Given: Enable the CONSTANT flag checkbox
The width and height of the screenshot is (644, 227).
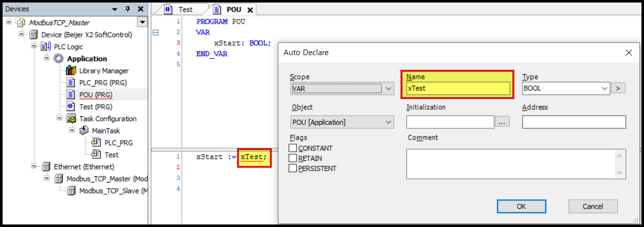Looking at the screenshot, I should click(x=293, y=148).
